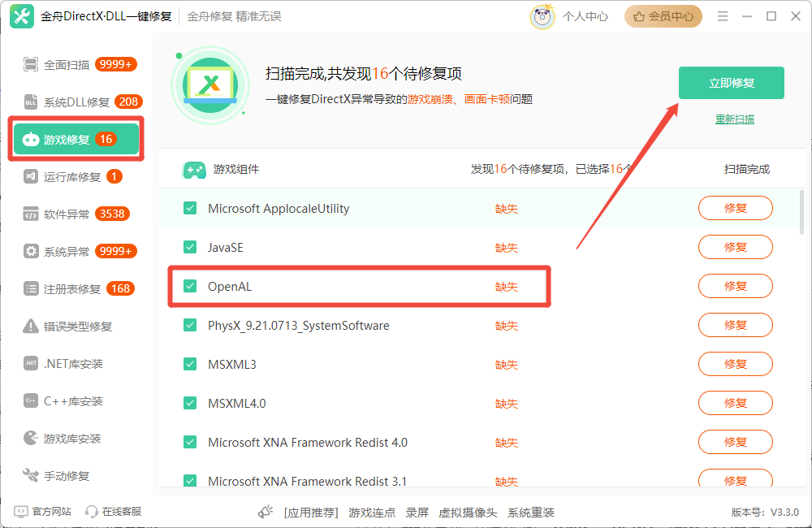Click the DirectX laptop scan graphic

tap(210, 85)
